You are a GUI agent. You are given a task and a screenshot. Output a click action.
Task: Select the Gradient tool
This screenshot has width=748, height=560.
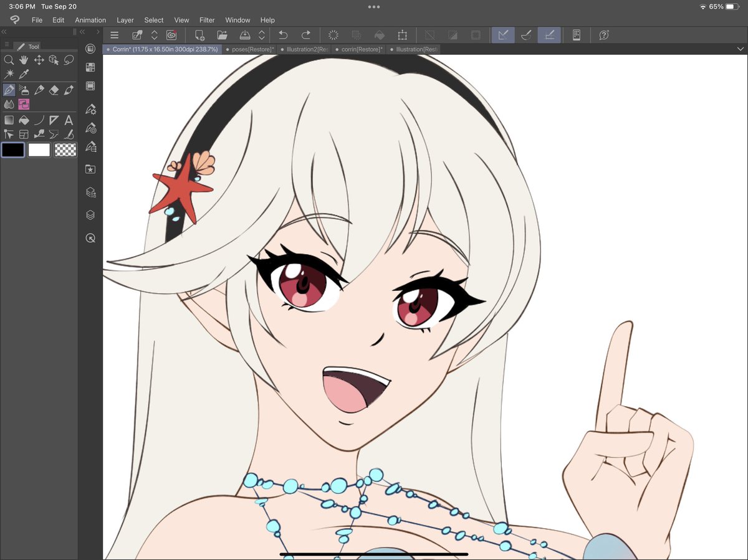[9, 120]
